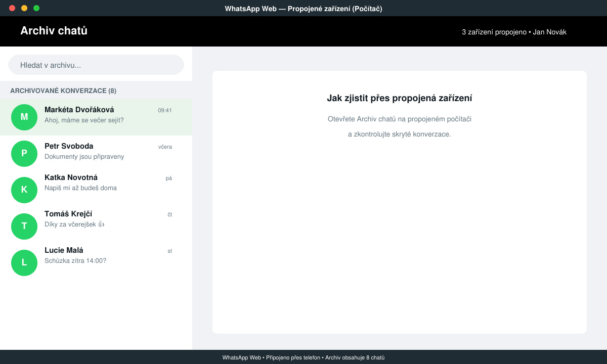Viewport: 607px width, 364px height.
Task: Click the bottom status bar 'Archiv obsahuje 8 chatů'
Action: point(355,357)
